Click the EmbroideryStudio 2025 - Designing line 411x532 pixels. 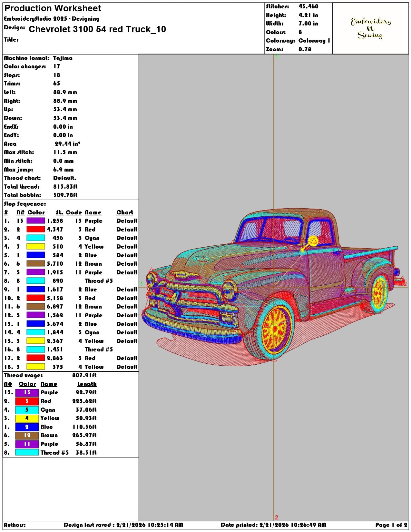click(x=52, y=19)
